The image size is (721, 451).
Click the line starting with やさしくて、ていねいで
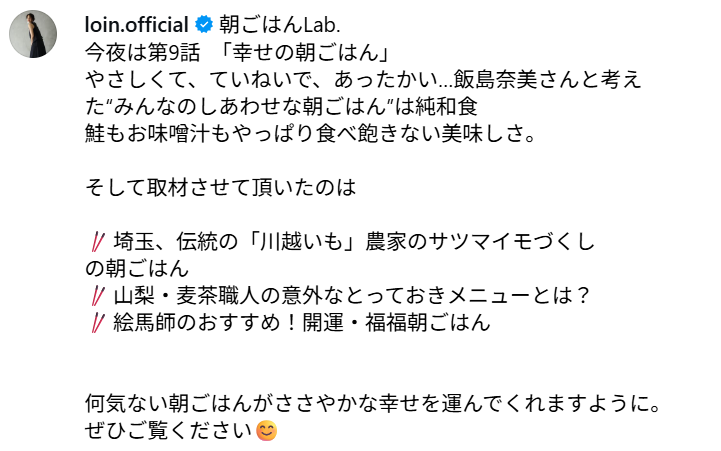[364, 79]
